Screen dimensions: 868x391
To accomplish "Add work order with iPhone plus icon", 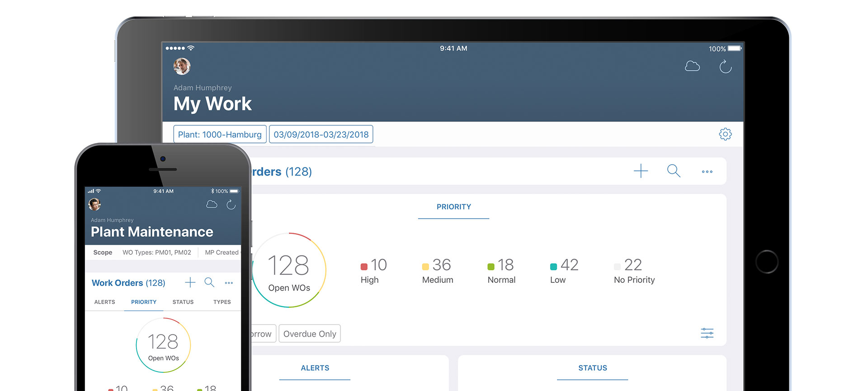I will (x=190, y=282).
